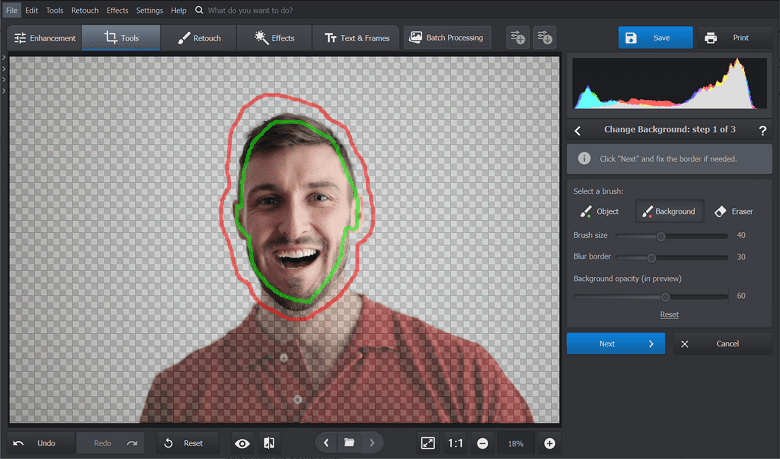This screenshot has height=459, width=780.
Task: Click the Reset link under the sliders
Action: click(x=669, y=314)
